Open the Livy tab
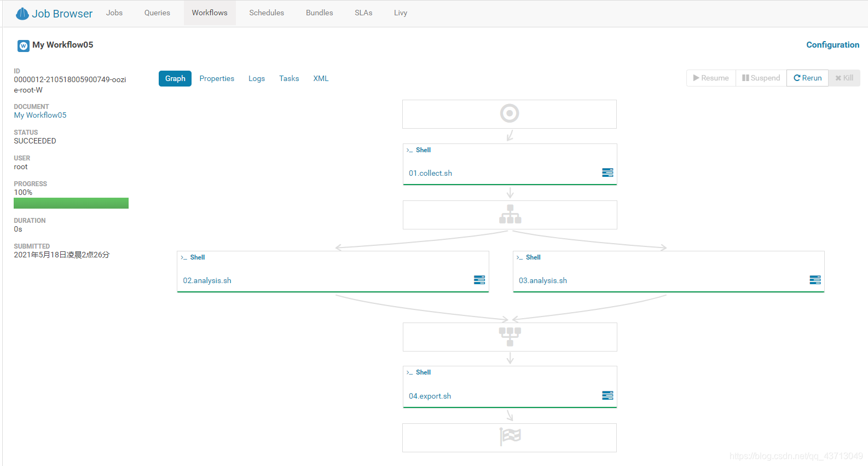The width and height of the screenshot is (868, 466). [401, 13]
